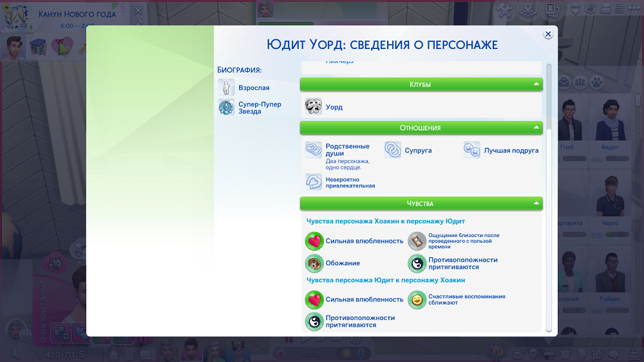This screenshot has width=644, height=362.
Task: Click the Счастливые воспоминания сближают label
Action: (x=466, y=300)
